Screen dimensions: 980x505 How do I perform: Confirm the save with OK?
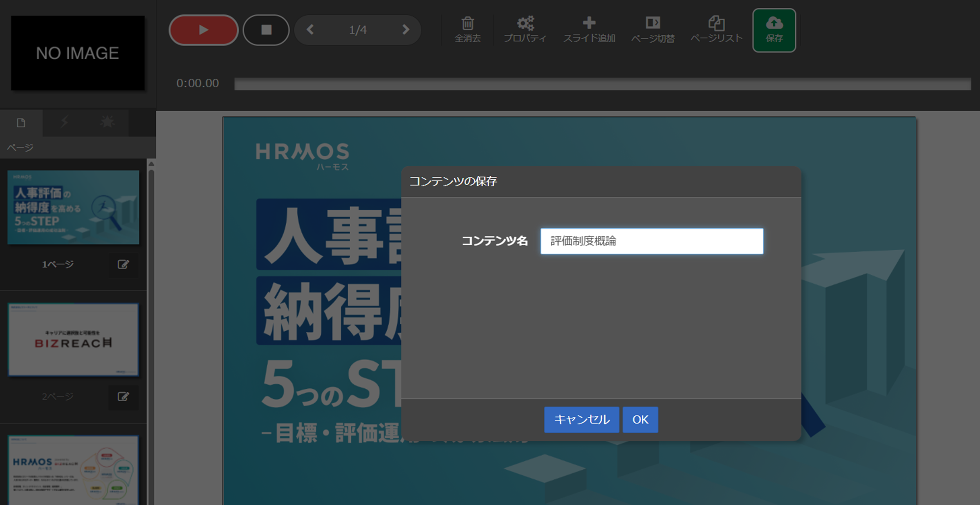[x=640, y=420]
